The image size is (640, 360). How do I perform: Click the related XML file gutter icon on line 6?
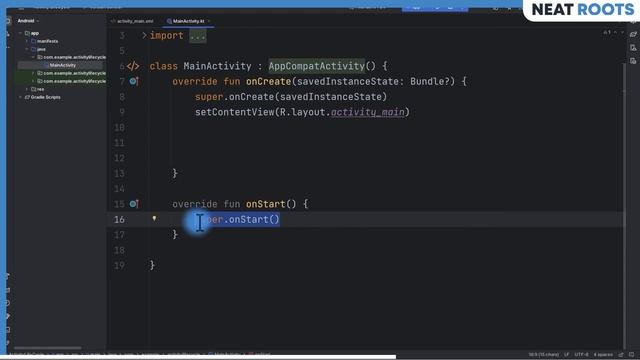point(133,66)
